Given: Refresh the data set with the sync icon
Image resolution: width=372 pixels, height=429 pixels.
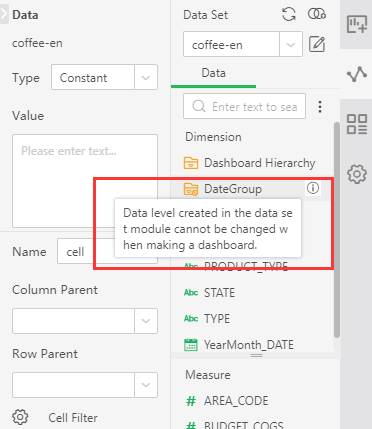Looking at the screenshot, I should coord(289,14).
